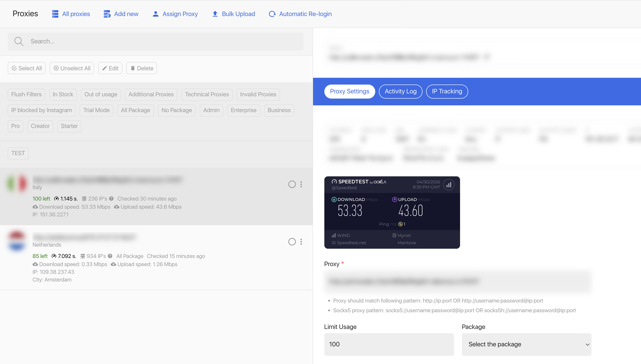
Task: Click the download cloud icon for 0.33 Mbps
Action: click(35, 264)
